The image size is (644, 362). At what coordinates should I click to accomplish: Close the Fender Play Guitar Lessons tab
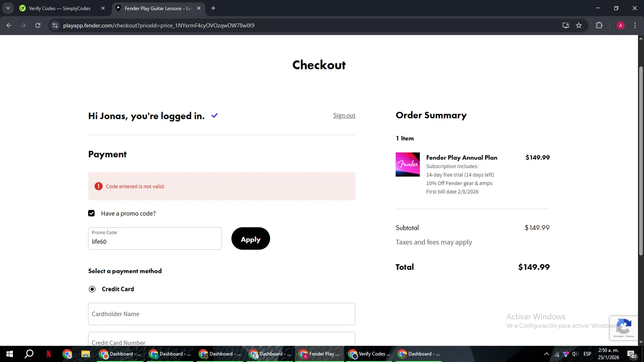point(199,8)
